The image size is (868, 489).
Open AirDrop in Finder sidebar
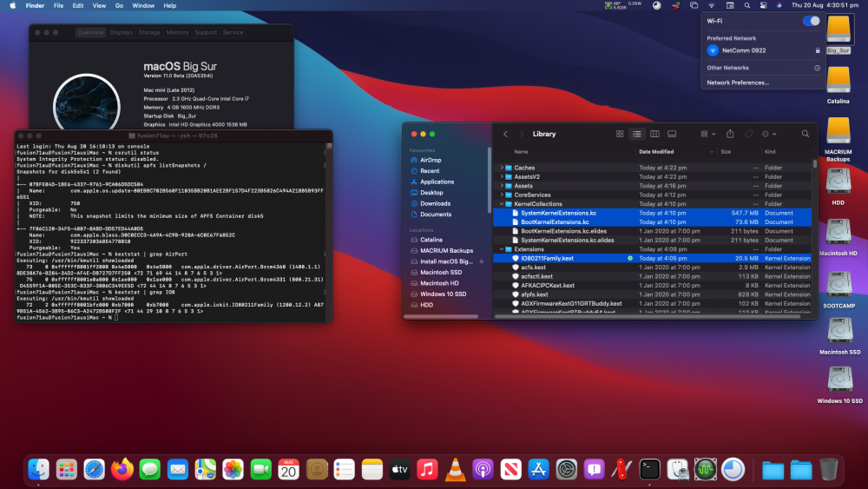tap(431, 160)
